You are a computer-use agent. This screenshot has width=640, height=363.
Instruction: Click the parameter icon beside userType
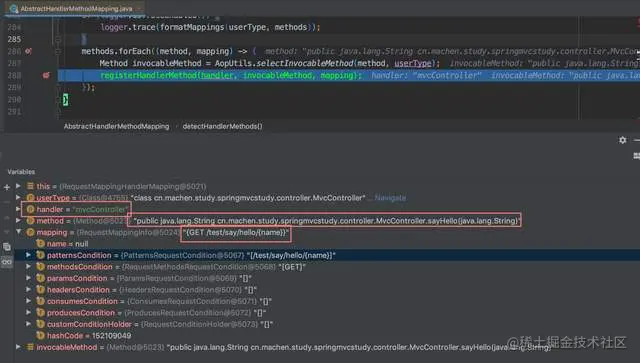[x=30, y=198]
